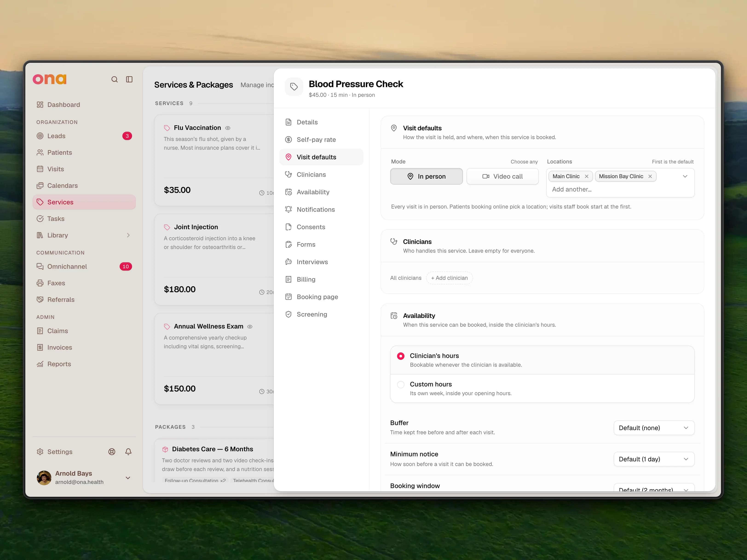Screen dimensions: 747x560
Task: Open the Self-pay rate tab
Action: coord(321,140)
